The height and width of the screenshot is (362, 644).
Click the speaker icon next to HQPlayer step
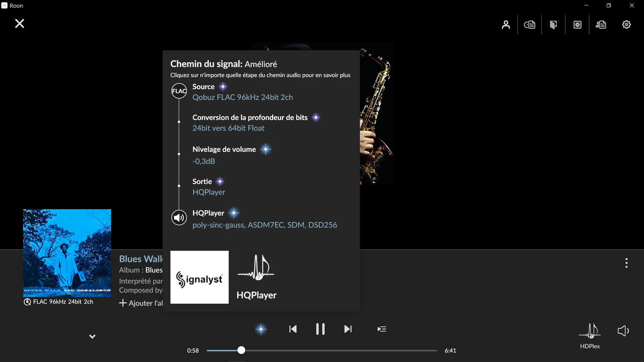coord(179,218)
